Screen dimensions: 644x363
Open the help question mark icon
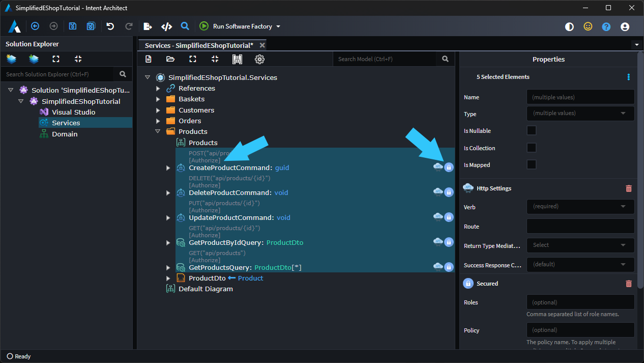point(606,26)
